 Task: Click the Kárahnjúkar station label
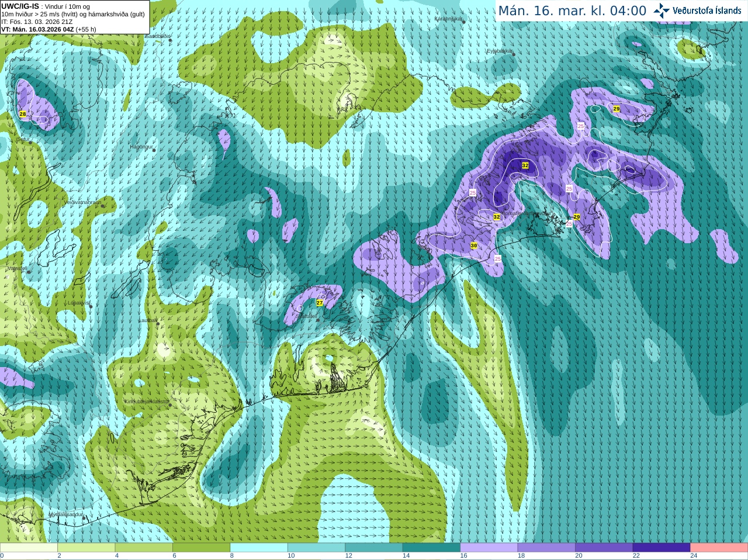[x=449, y=19]
